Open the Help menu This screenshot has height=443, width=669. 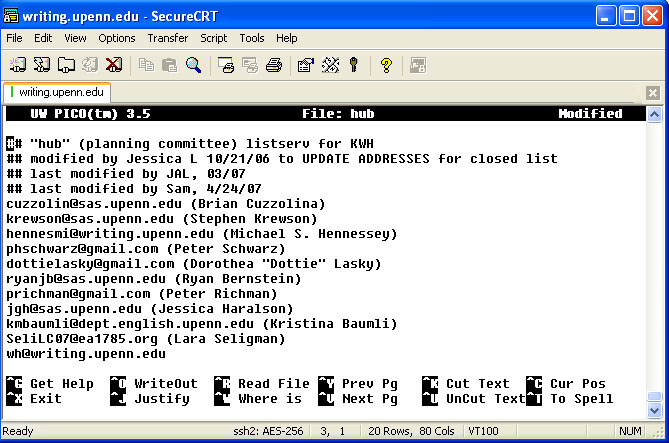pos(287,38)
